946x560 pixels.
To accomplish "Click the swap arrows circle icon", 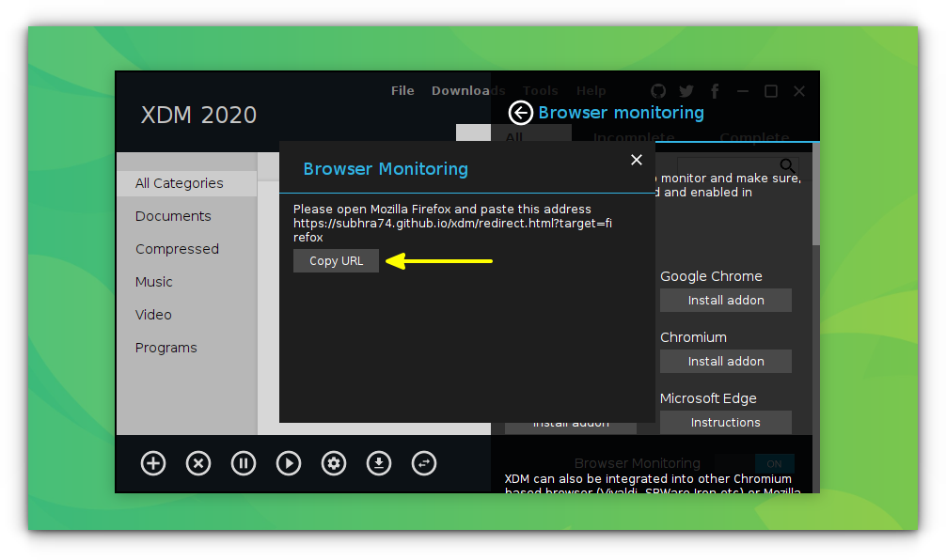I will (x=424, y=463).
